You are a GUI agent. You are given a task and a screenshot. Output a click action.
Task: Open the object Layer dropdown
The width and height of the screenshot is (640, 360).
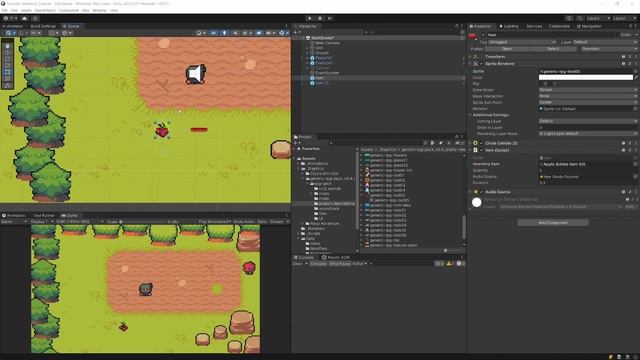[605, 42]
